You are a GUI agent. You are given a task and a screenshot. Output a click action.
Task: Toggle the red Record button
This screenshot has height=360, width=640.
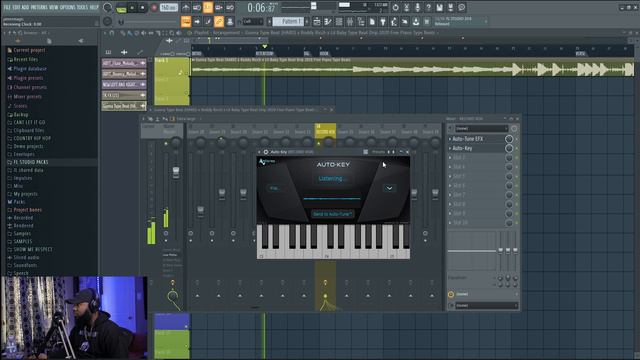pos(154,8)
